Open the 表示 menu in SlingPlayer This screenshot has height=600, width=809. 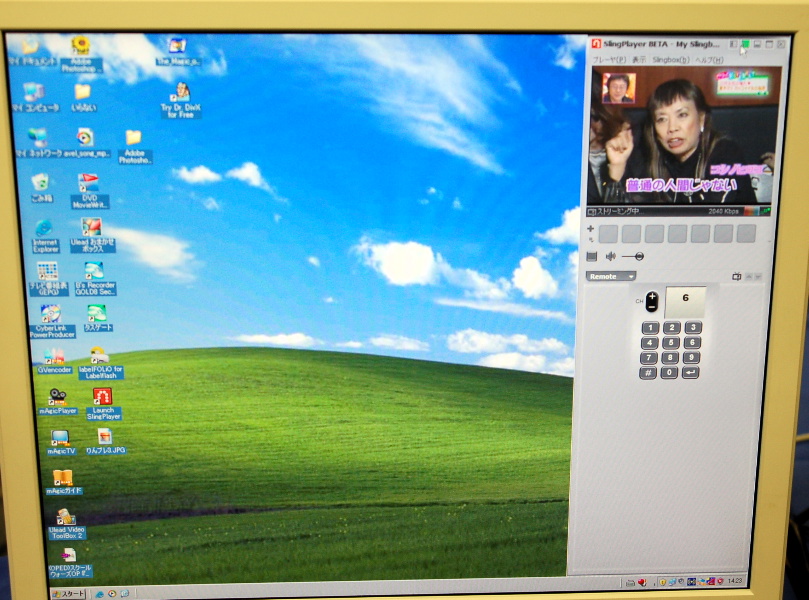click(x=638, y=60)
